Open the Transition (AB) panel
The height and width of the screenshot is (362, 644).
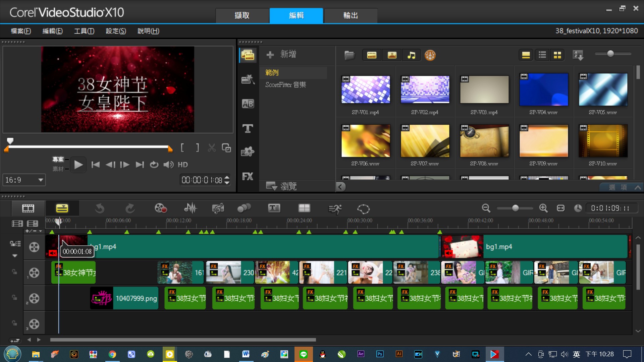[248, 104]
